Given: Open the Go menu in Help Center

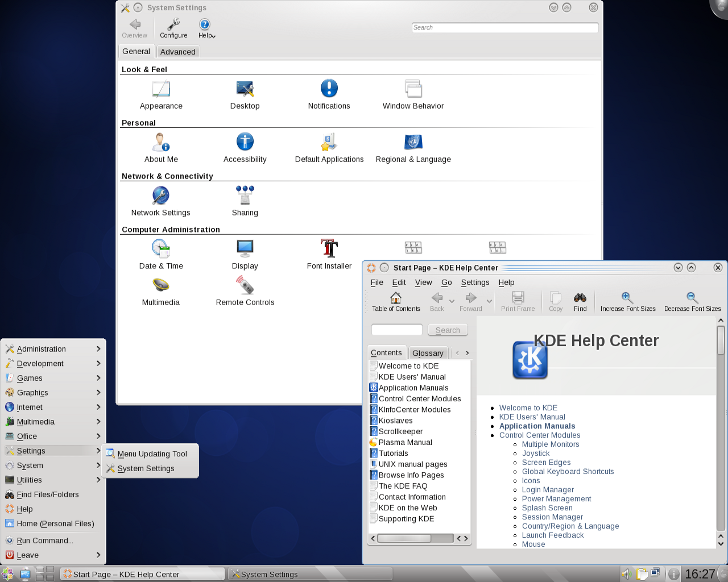Looking at the screenshot, I should point(446,282).
